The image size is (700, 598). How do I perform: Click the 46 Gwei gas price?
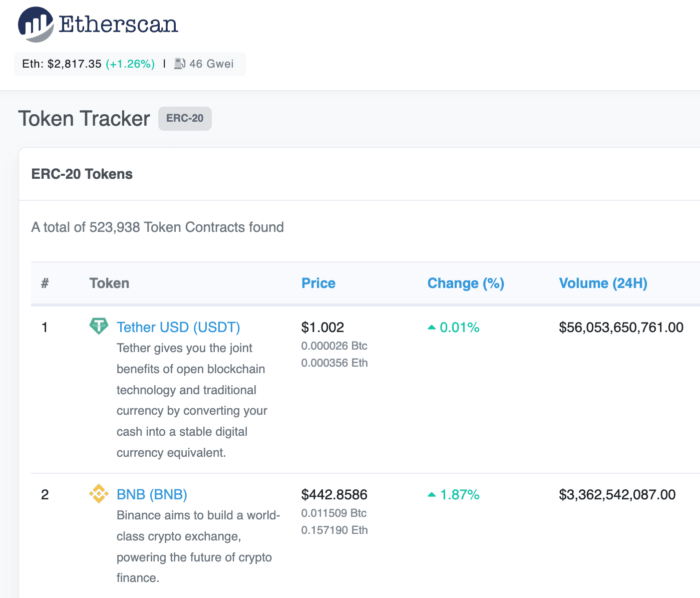(211, 64)
